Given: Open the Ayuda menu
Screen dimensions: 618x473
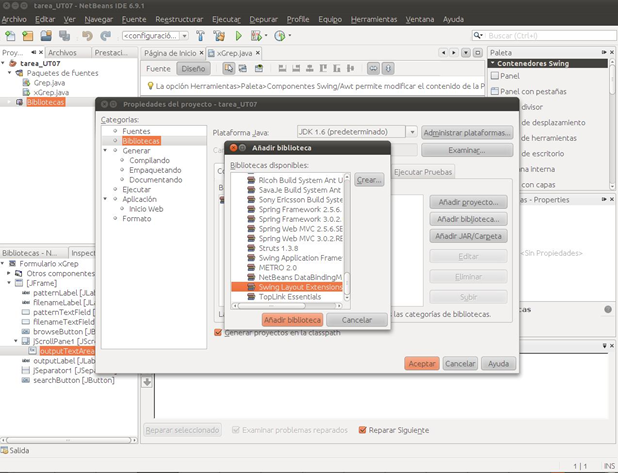Looking at the screenshot, I should click(453, 19).
